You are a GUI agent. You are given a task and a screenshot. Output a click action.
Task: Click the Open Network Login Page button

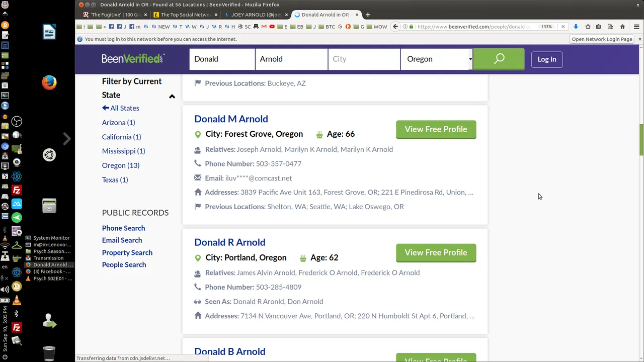(x=602, y=39)
